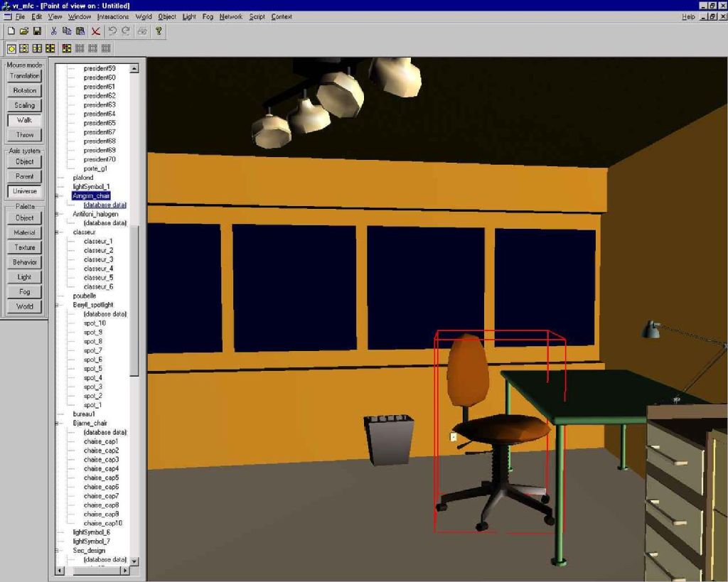Switch axis system to Parent

coord(25,176)
